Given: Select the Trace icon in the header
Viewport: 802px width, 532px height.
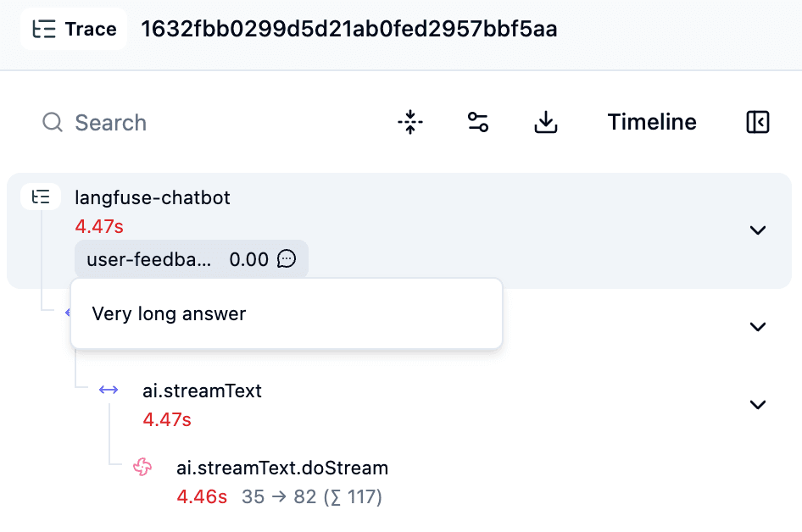Looking at the screenshot, I should click(41, 28).
